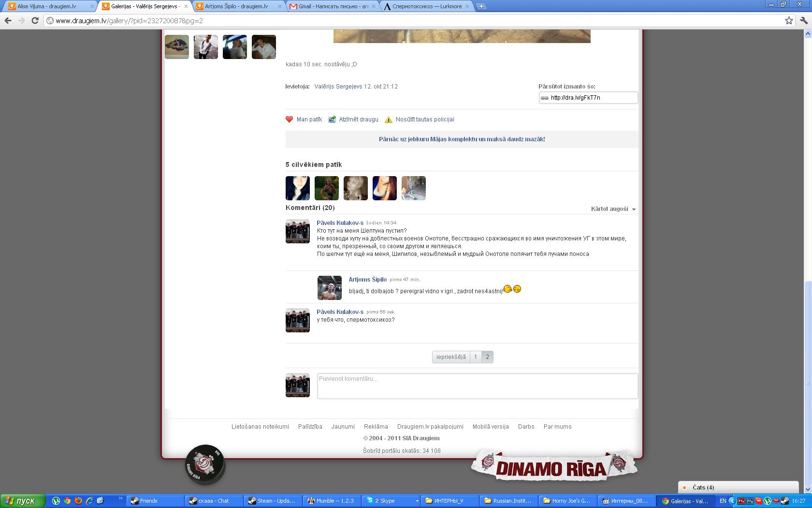Reload the current gallery page
Viewport: 812px width, 508px height.
pos(35,21)
